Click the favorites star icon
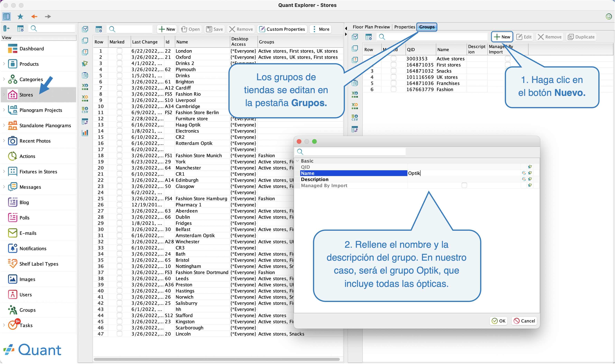The width and height of the screenshot is (615, 364). click(x=20, y=16)
